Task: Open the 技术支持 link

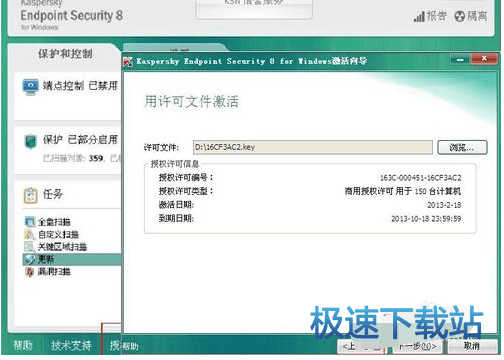Action: coord(71,345)
